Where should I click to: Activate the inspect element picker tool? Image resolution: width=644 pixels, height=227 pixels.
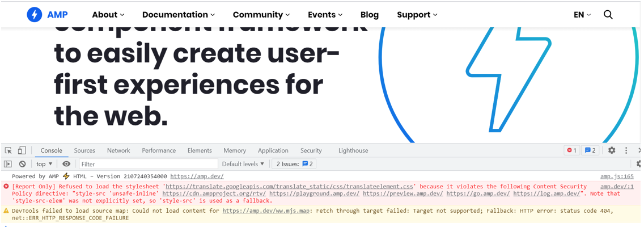[9, 150]
